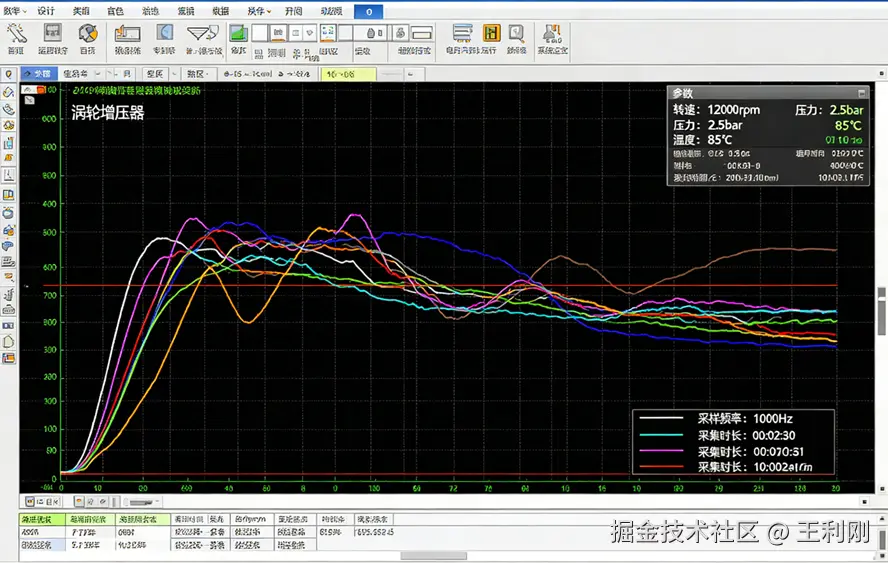Click the green 85℃ value in 参数 panel
Screen dimensions: 888x563
[x=848, y=126]
